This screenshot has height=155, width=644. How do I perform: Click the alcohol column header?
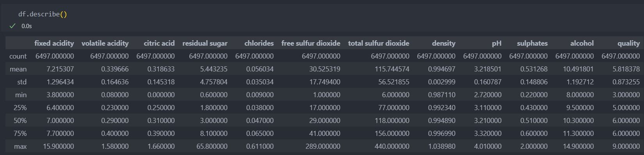point(582,43)
